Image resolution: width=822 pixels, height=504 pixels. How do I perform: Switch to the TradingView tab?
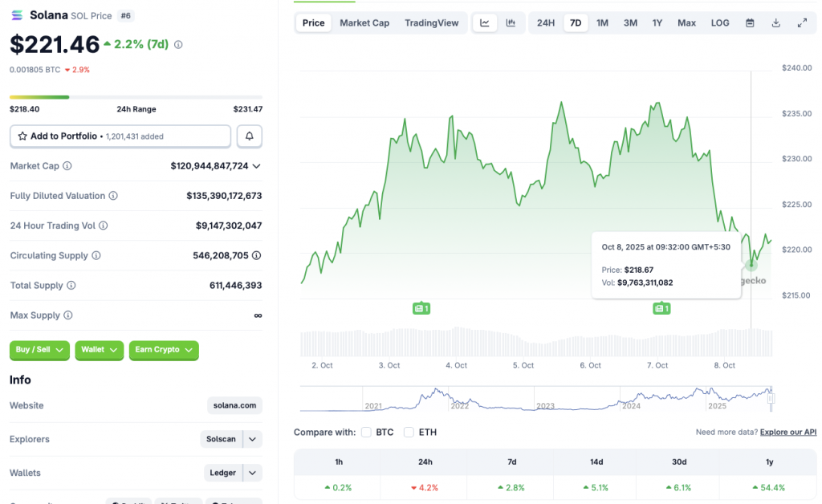tap(432, 23)
